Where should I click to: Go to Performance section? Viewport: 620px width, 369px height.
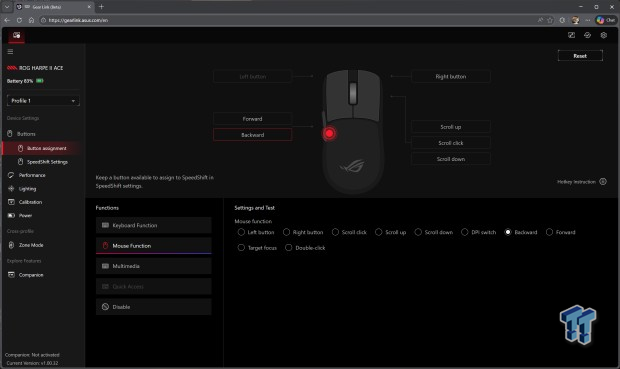[32, 175]
